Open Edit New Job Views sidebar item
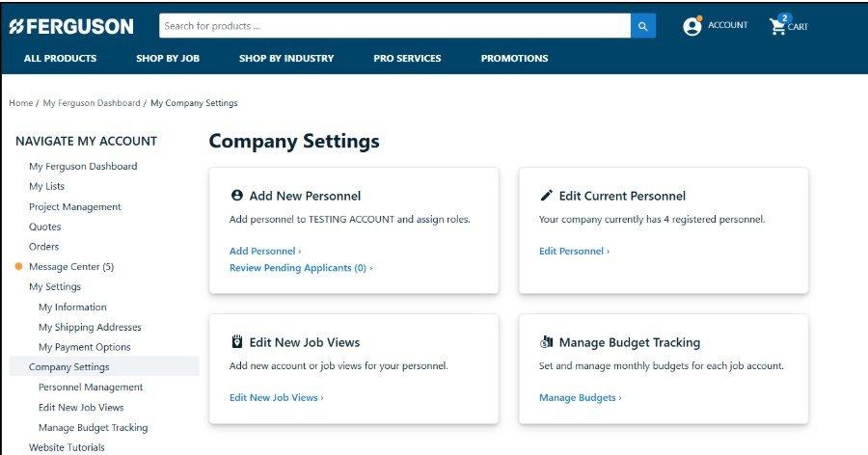Screen dimensions: 868x455 [x=81, y=408]
